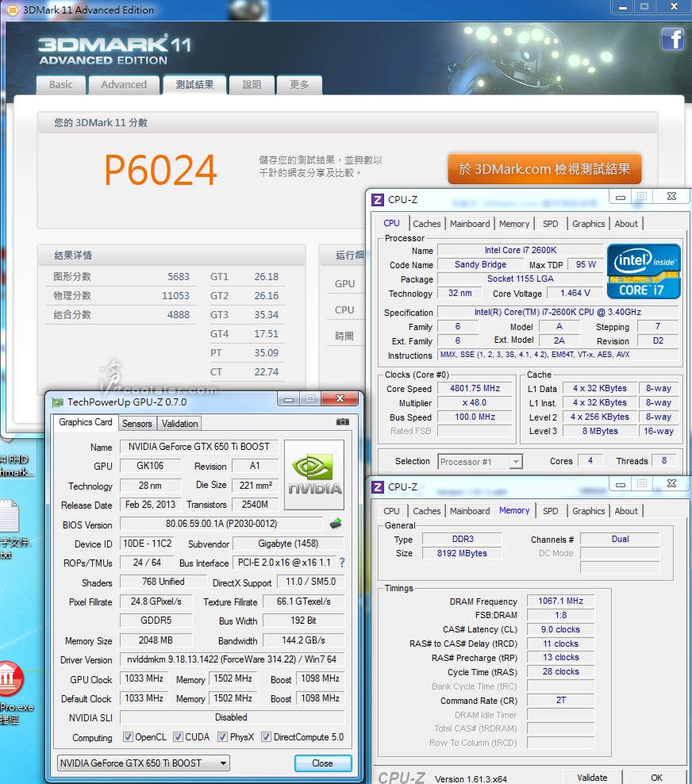
Task: Click the upper CPU-Z window Z icon
Action: tap(378, 200)
